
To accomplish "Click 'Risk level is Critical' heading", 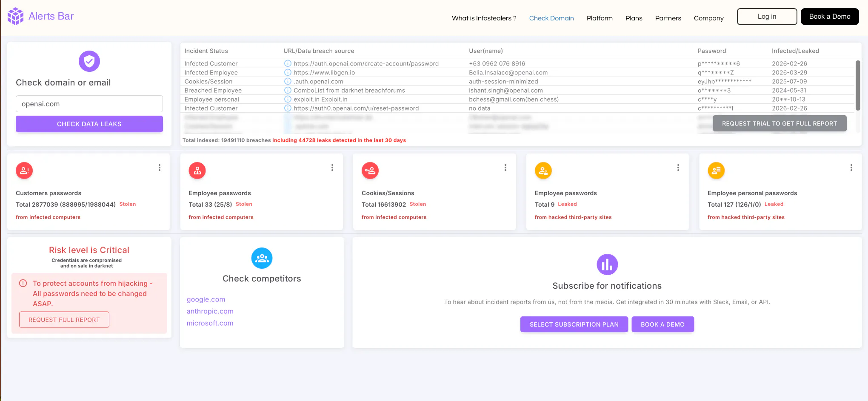I will point(89,250).
